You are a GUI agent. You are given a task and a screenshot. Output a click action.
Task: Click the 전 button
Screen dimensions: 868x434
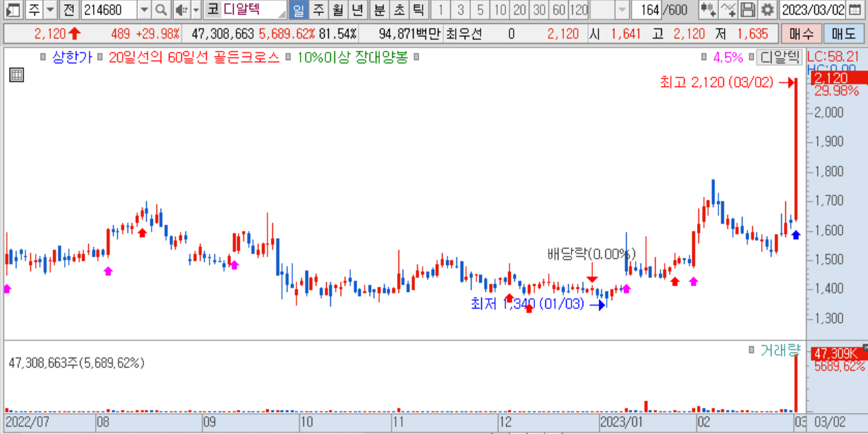[68, 10]
